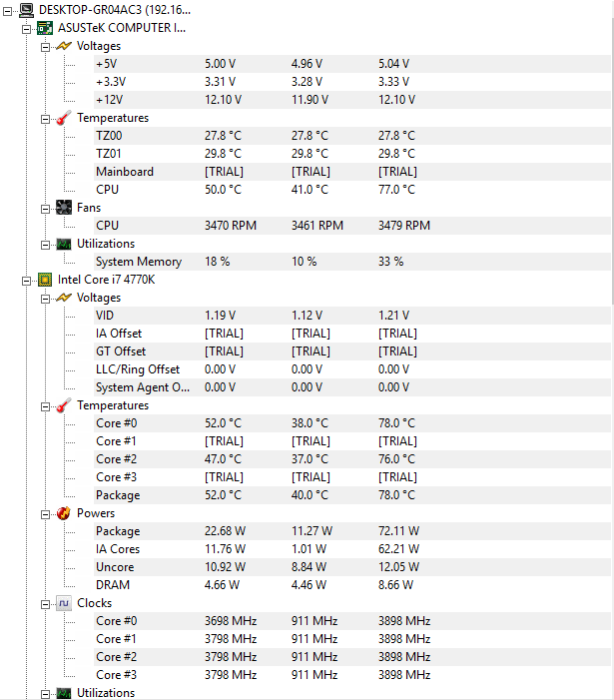Click the Powers flame icon
This screenshot has width=614, height=700.
click(x=64, y=513)
